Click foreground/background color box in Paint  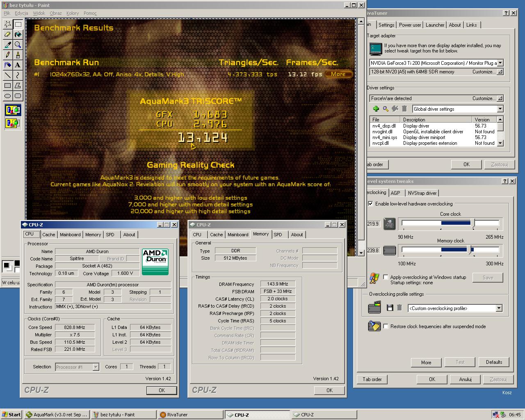tap(11, 266)
